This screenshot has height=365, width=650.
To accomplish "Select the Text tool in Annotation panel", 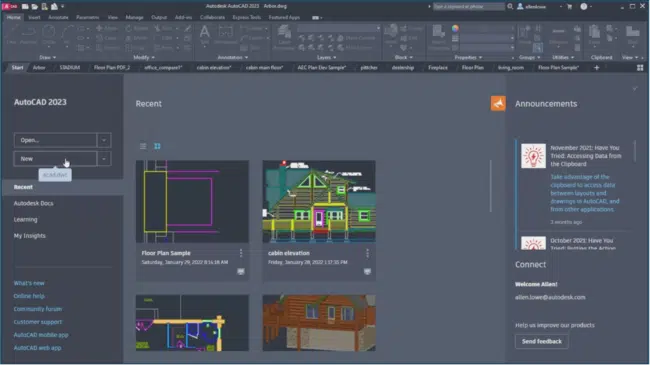I will [x=204, y=34].
